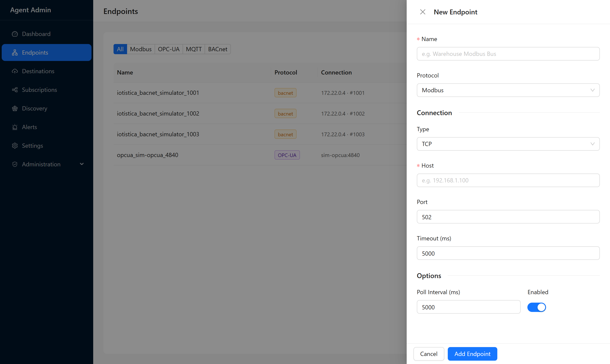This screenshot has height=364, width=610.
Task: Click the Destinations cloud upload icon
Action: click(x=15, y=71)
